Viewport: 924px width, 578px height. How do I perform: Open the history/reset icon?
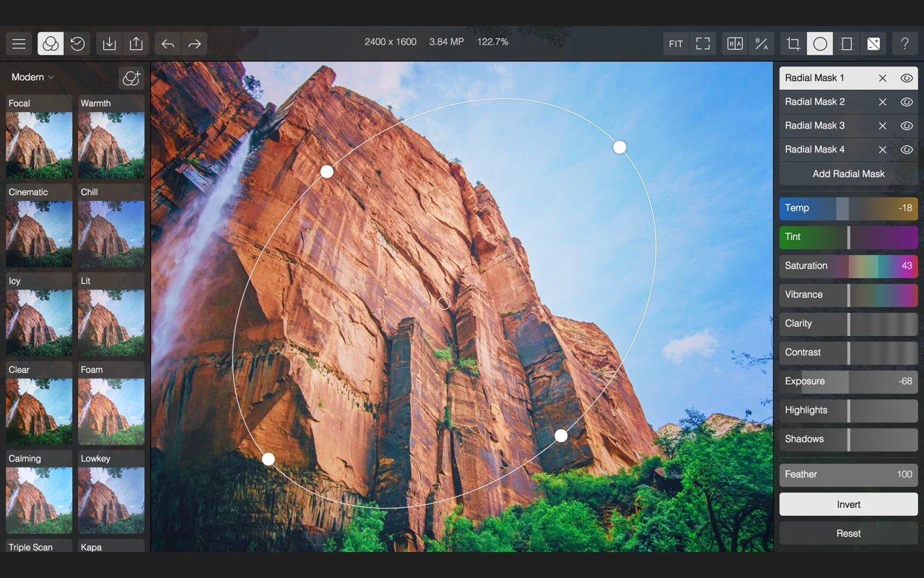77,43
